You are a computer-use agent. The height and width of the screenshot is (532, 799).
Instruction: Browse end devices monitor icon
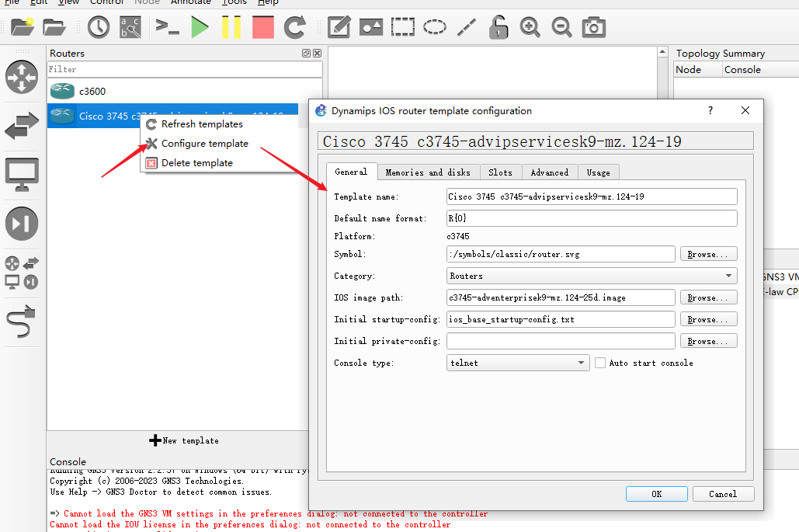coord(22,174)
